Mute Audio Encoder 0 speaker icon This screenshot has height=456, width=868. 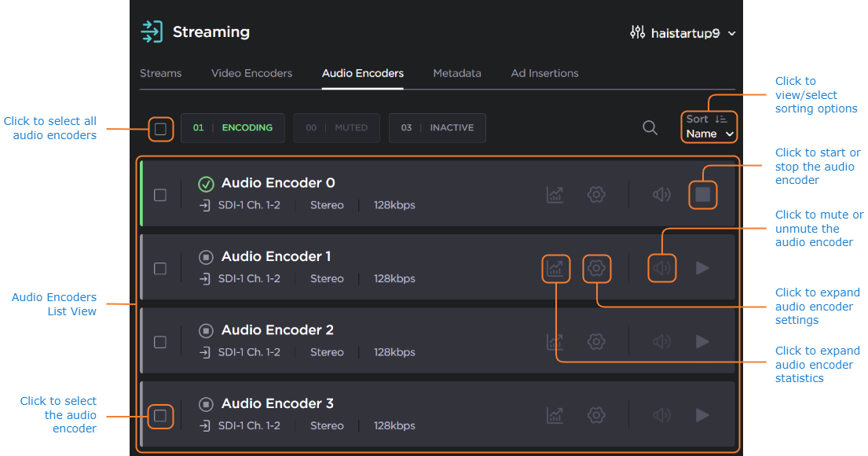click(661, 195)
